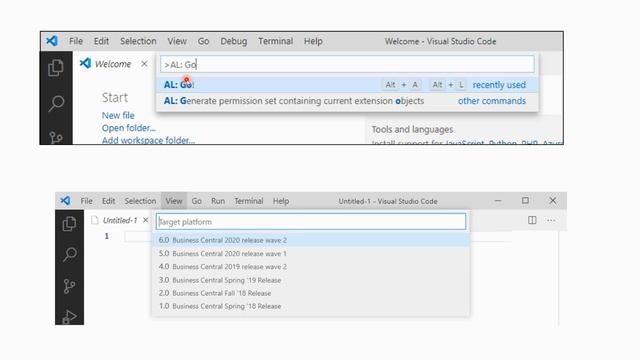Open Source Control icon in Untitled-1 window
The image size is (640, 360).
coord(69,286)
